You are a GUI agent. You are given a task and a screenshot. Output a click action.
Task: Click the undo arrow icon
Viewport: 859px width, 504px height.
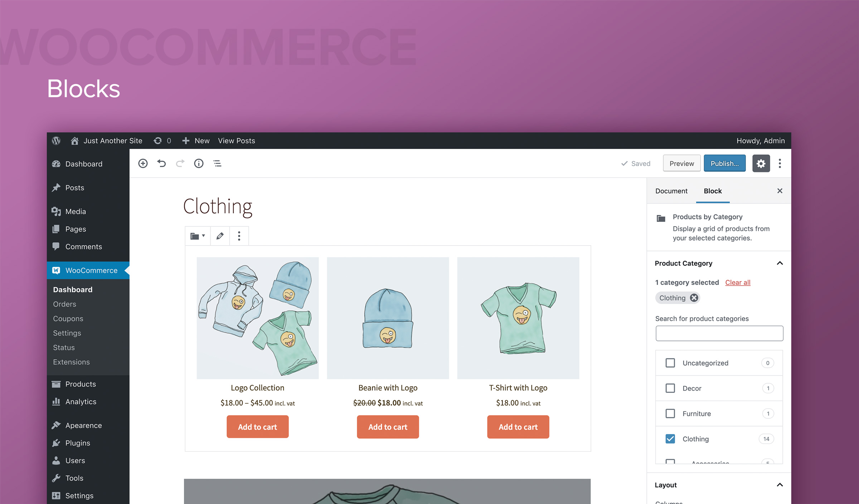point(161,163)
